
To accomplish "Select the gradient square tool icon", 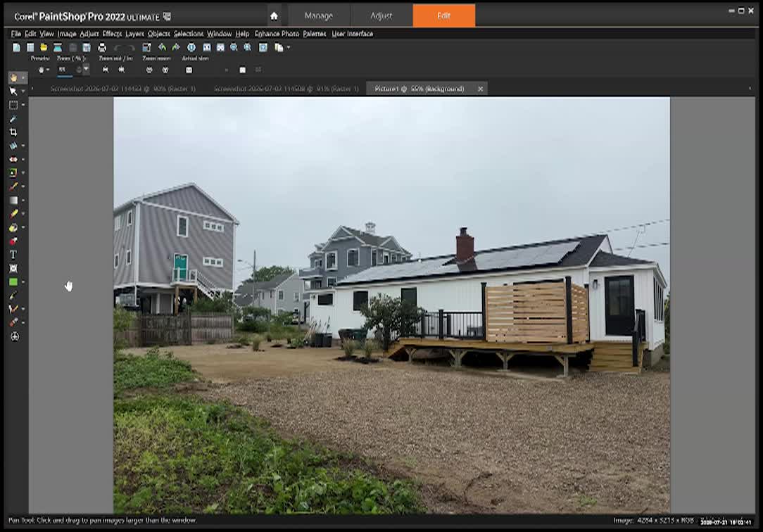I will pyautogui.click(x=13, y=201).
